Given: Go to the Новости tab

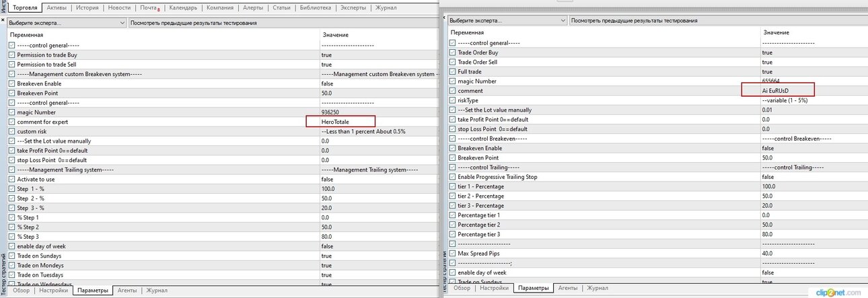Looking at the screenshot, I should point(119,8).
